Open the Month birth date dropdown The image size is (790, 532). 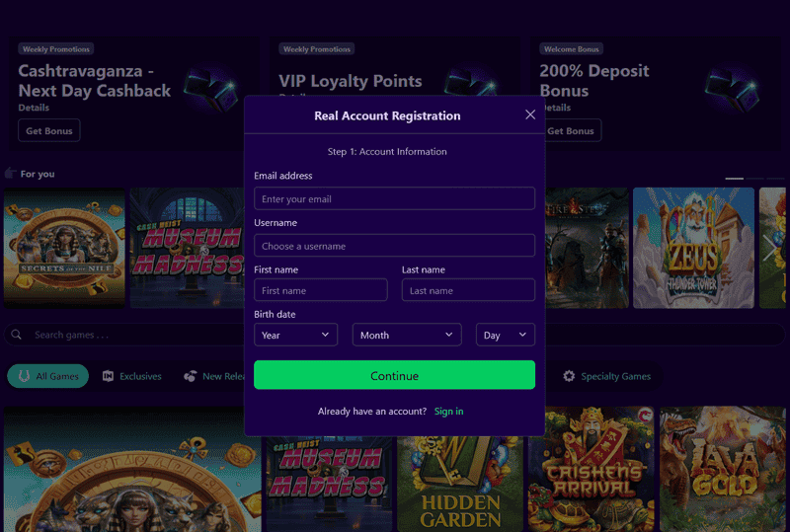(x=407, y=335)
